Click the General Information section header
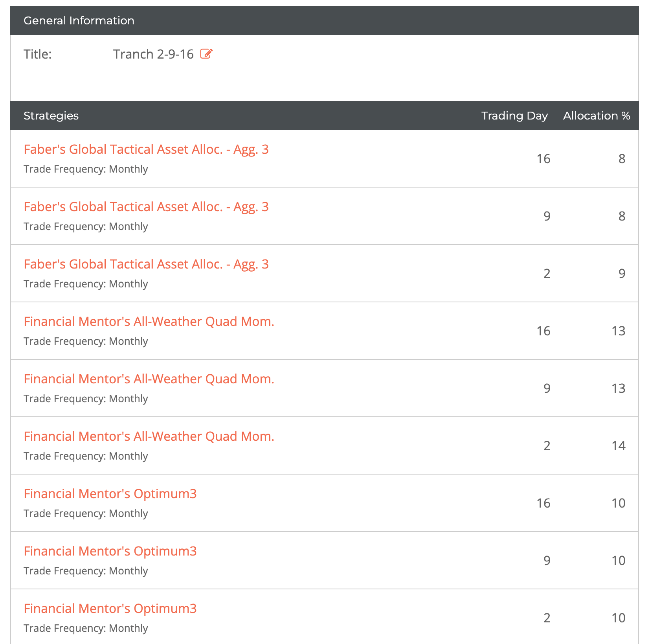 pos(79,20)
